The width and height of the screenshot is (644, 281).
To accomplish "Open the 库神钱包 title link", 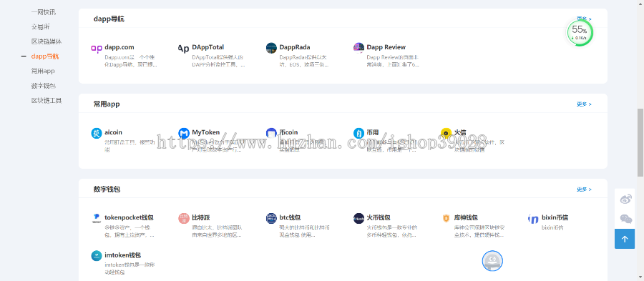I will [466, 217].
